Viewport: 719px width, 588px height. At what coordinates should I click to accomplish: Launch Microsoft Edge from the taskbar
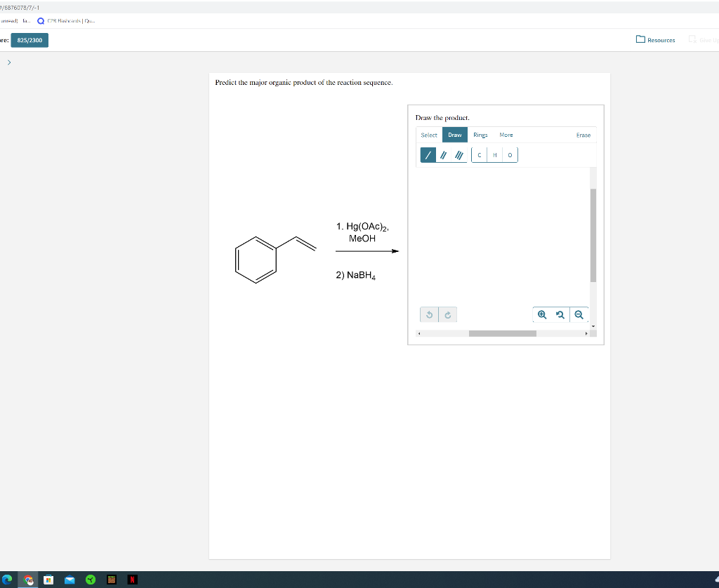(x=7, y=580)
